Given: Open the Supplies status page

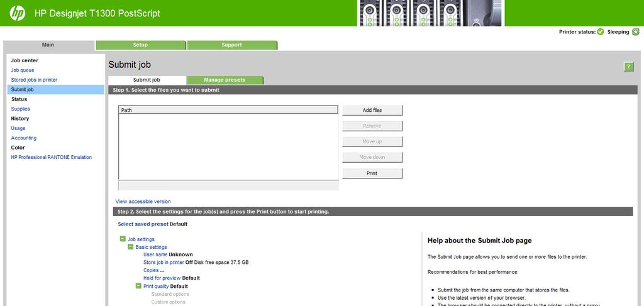Looking at the screenshot, I should coord(21,109).
